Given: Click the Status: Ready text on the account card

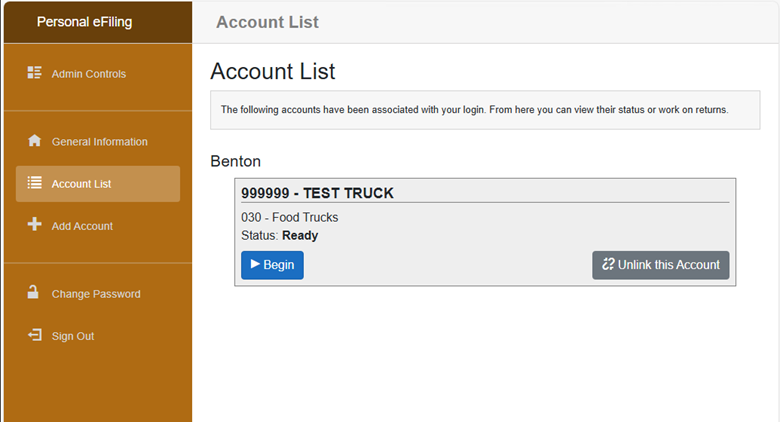Looking at the screenshot, I should click(x=279, y=235).
